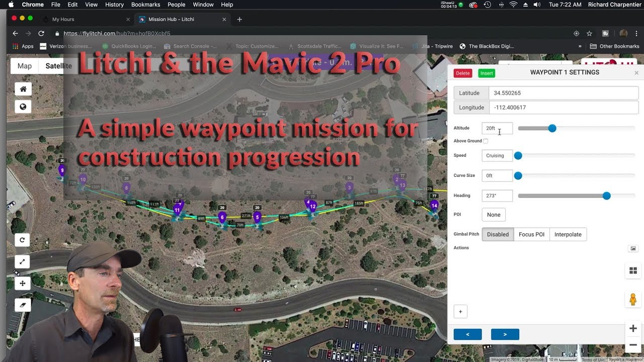The image size is (644, 362).
Task: Select waypoint 6 marker
Action: coord(222,218)
